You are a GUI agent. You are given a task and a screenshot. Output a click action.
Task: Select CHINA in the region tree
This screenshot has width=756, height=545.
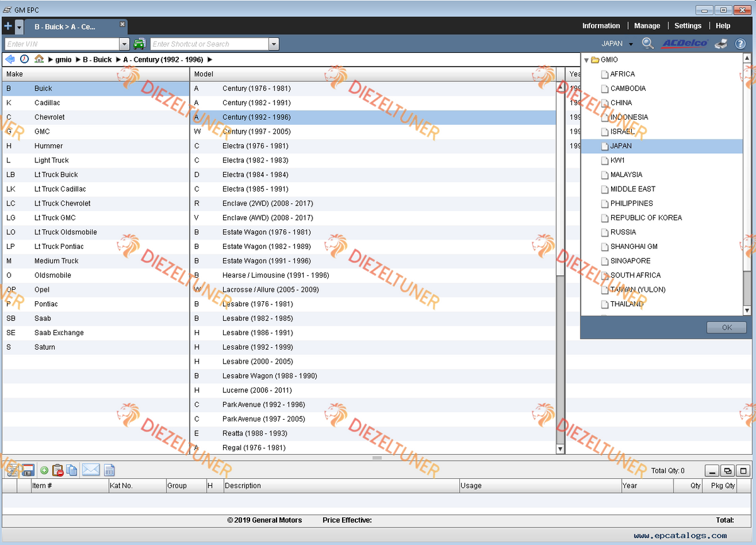tap(621, 103)
